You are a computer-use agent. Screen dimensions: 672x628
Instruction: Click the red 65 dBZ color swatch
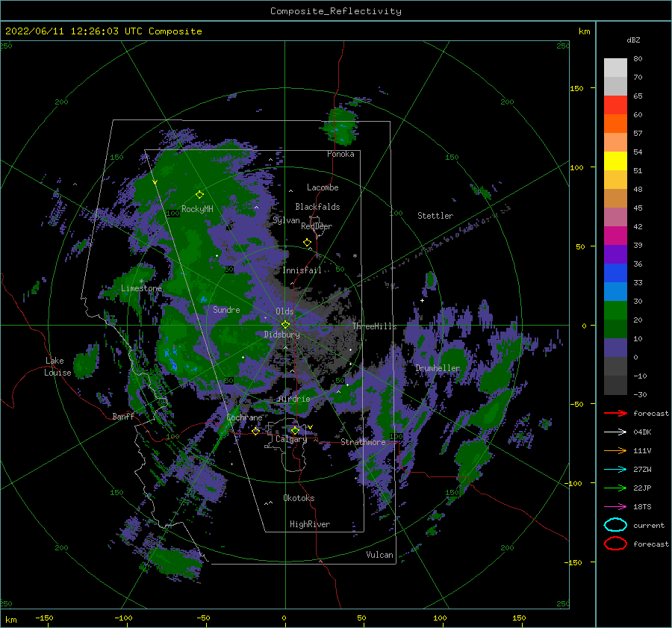click(x=615, y=105)
